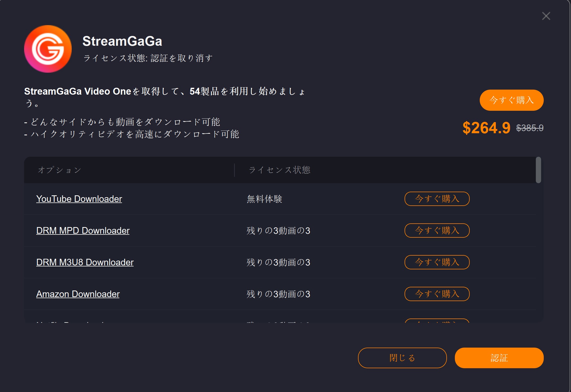Purchase the DRM M3U8 Downloader license
This screenshot has width=571, height=392.
(x=437, y=262)
